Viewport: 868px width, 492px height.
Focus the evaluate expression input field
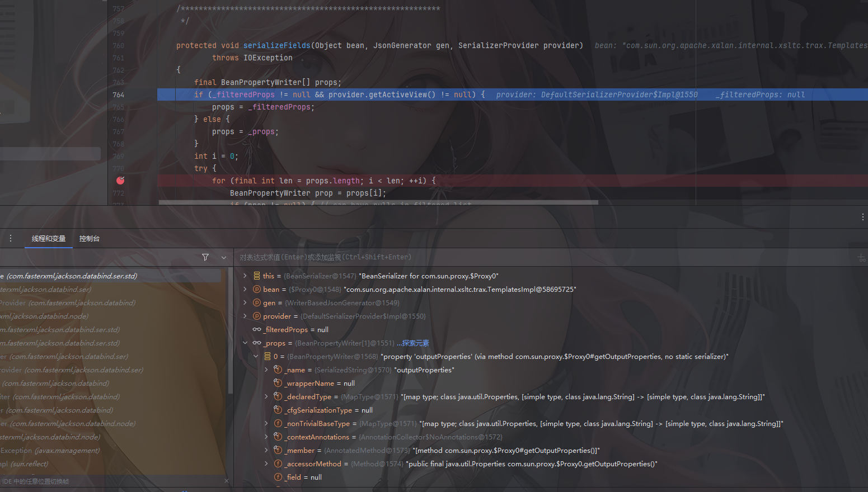(x=504, y=257)
